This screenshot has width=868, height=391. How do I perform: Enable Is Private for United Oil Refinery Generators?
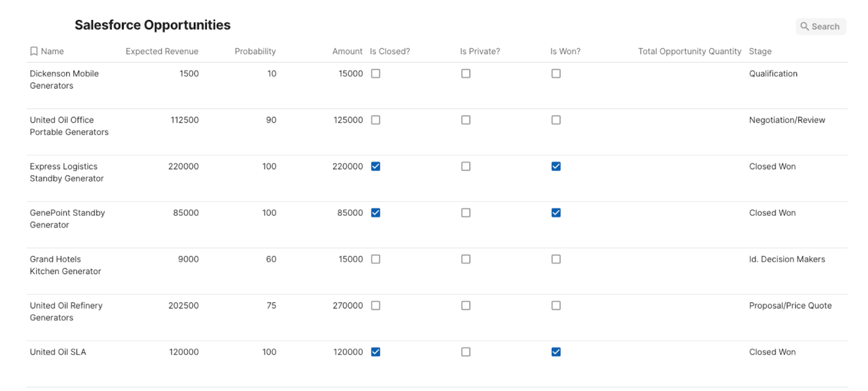click(x=465, y=306)
